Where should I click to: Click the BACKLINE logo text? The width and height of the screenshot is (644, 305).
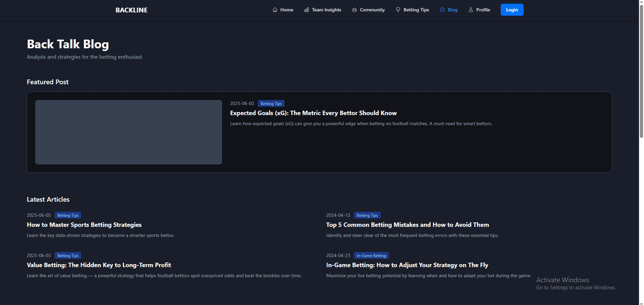click(x=131, y=10)
